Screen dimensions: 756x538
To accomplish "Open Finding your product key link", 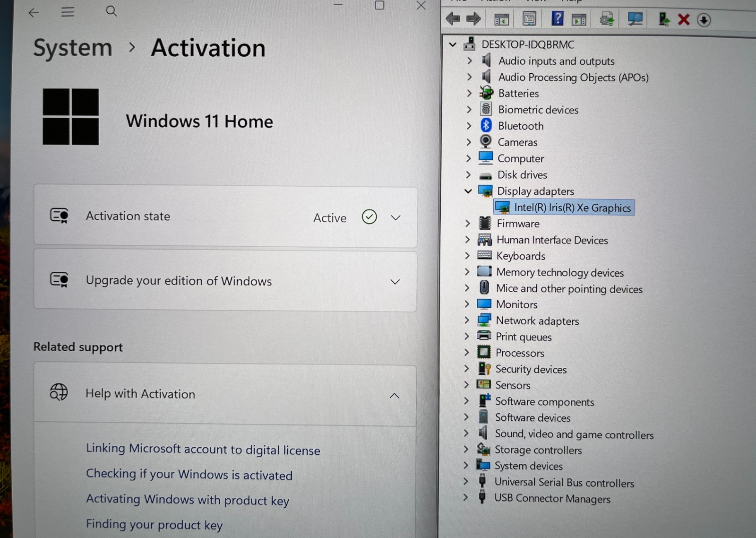I will pyautogui.click(x=154, y=525).
